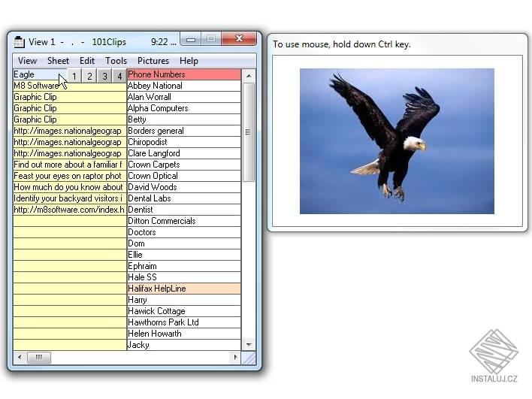This screenshot has height=399, width=532.
Task: Select the highlighted Halifax HelpLine entry
Action: click(184, 289)
